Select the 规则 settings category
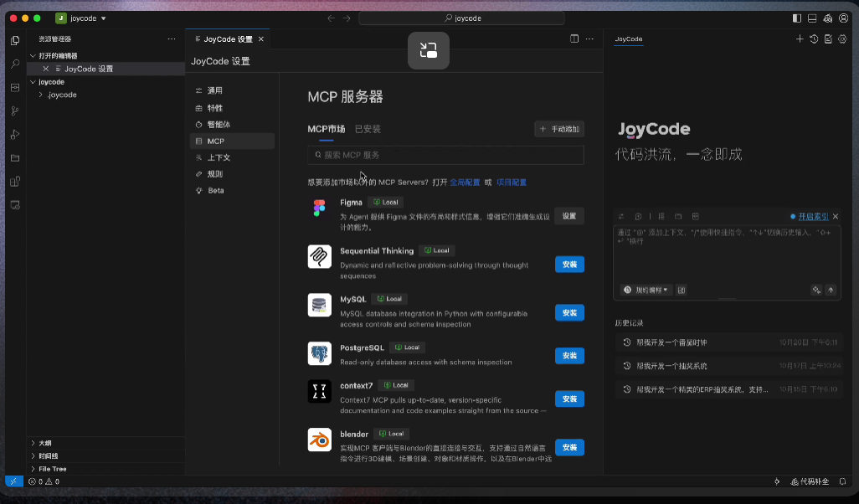Image resolution: width=859 pixels, height=504 pixels. coord(232,173)
